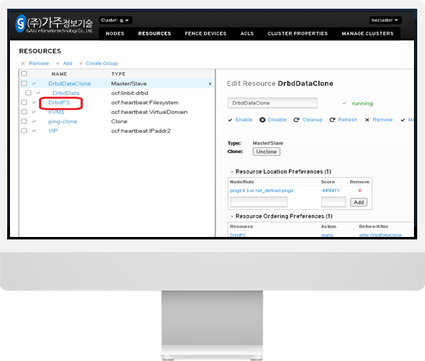Click the plus icon next to Add
The width and height of the screenshot is (425, 361).
pyautogui.click(x=58, y=63)
